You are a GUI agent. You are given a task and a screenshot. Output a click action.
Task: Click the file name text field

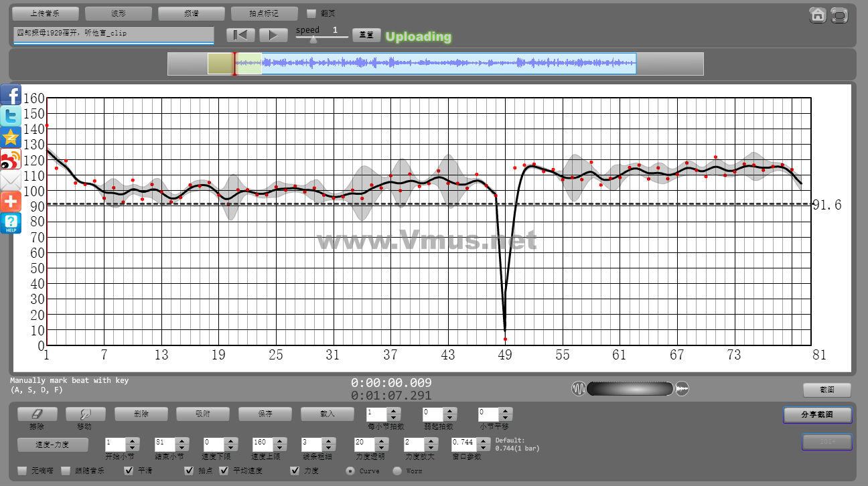click(x=113, y=34)
